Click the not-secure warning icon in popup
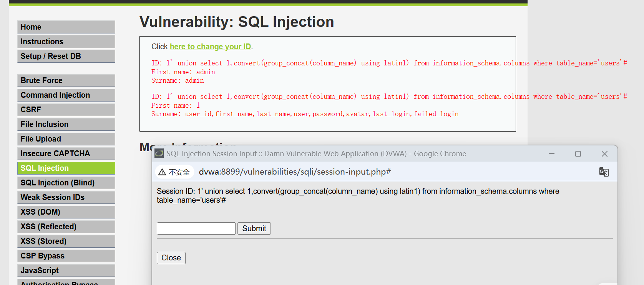The width and height of the screenshot is (644, 285). 162,172
